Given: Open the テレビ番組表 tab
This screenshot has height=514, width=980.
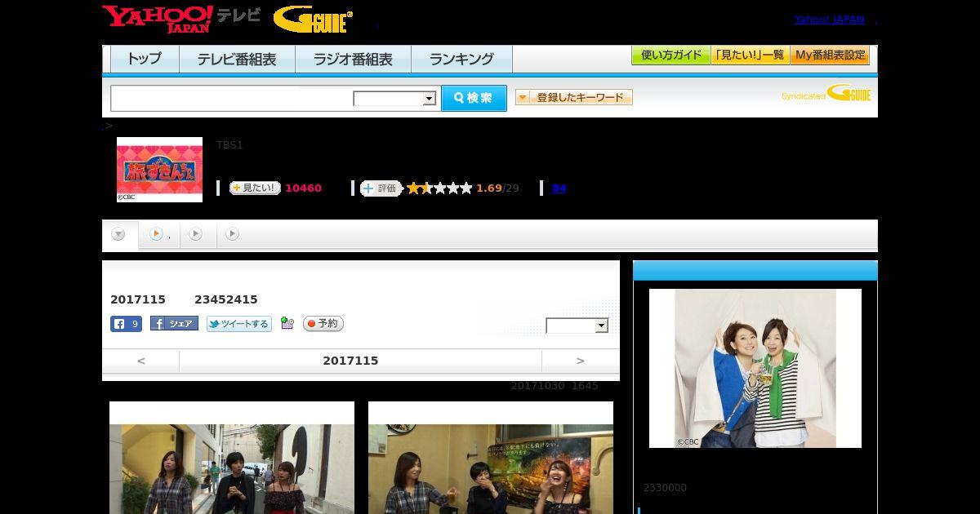Looking at the screenshot, I should (237, 59).
